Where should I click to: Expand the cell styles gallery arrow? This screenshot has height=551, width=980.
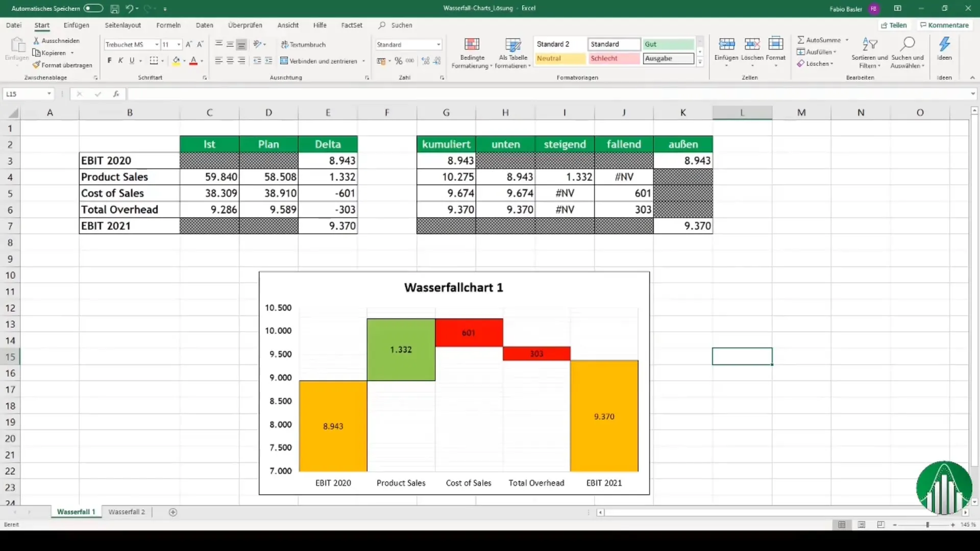[700, 62]
